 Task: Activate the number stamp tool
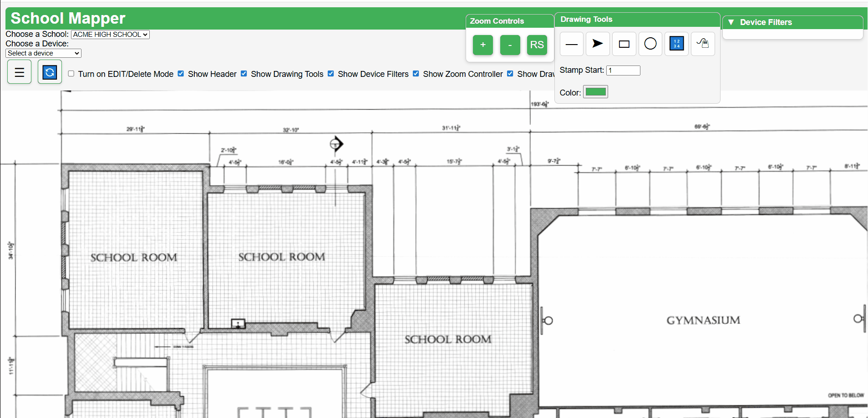coord(676,44)
